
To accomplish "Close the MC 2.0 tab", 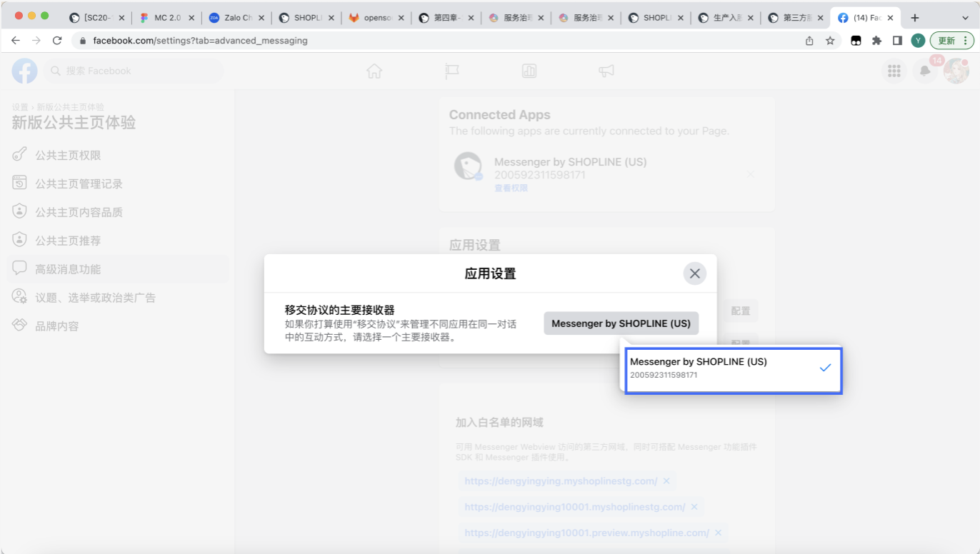I will 191,18.
